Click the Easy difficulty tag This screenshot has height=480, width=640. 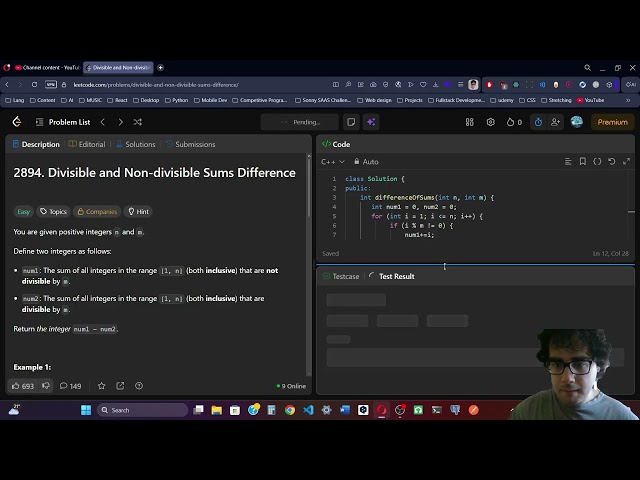[24, 211]
